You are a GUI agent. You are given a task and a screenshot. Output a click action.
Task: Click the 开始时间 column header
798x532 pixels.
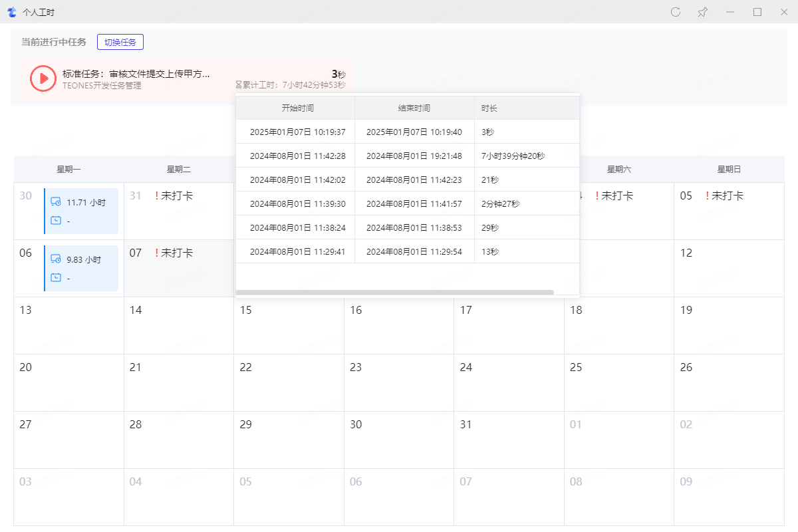297,108
